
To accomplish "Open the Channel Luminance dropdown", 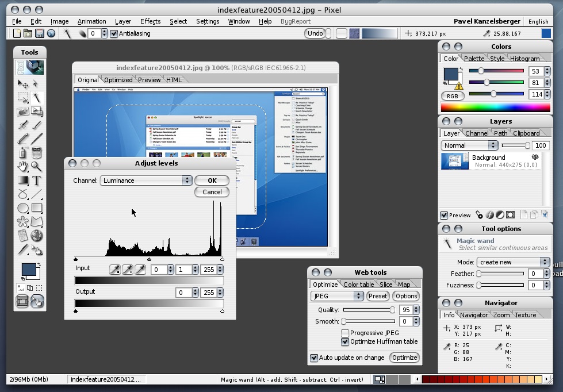I will (x=146, y=180).
